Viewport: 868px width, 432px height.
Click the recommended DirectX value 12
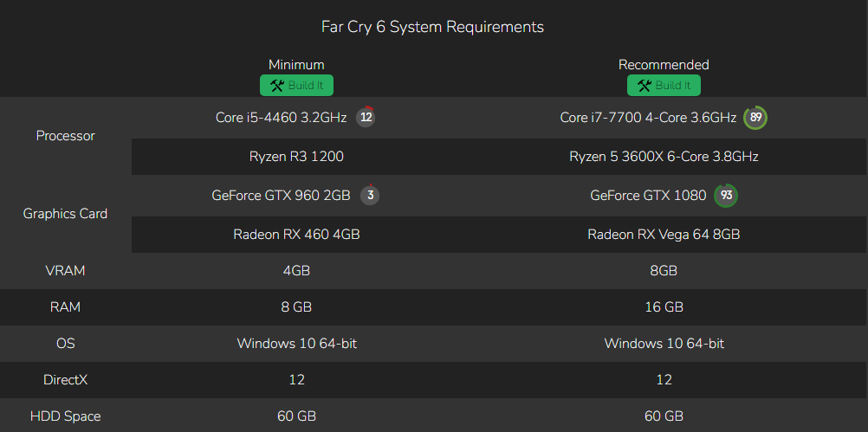(664, 380)
